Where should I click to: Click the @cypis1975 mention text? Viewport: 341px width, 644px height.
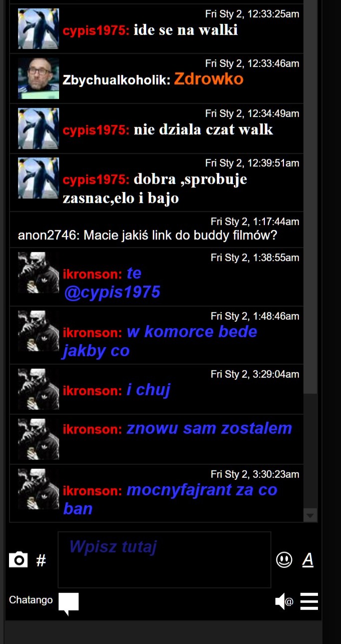point(112,292)
